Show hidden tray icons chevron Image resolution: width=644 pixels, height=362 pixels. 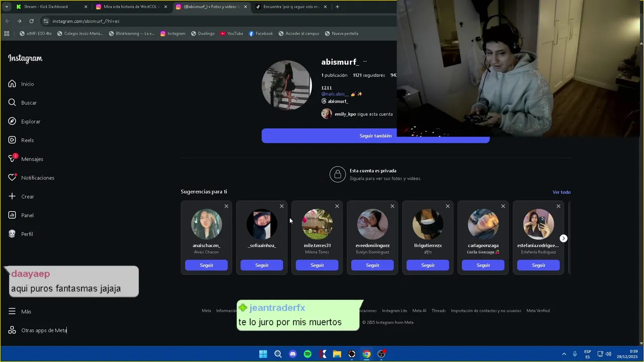[x=564, y=354]
